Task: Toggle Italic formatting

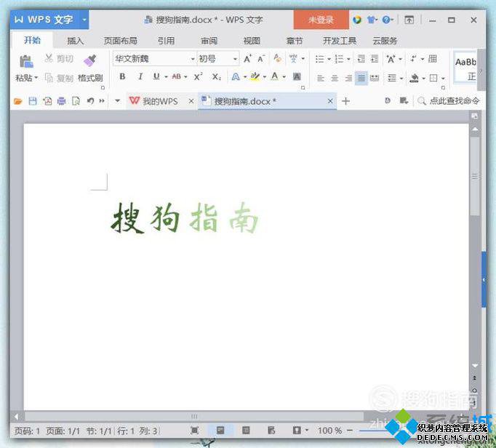Action: pos(140,76)
